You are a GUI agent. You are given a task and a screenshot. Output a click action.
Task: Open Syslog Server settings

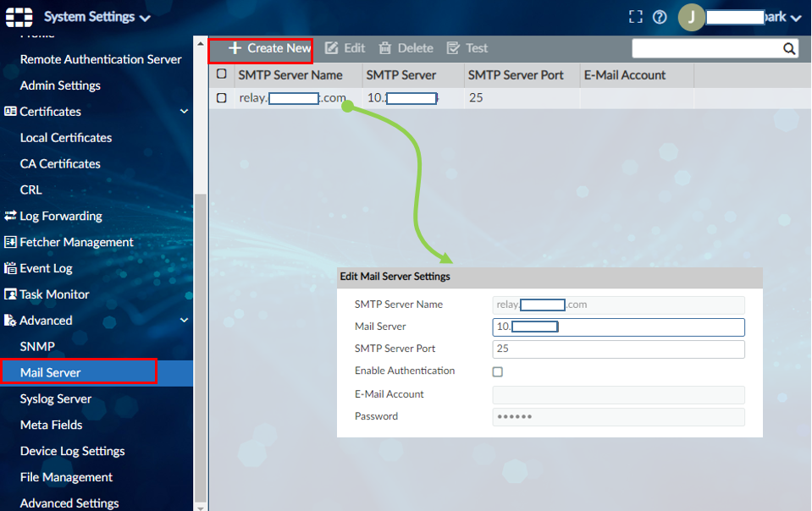coord(55,398)
